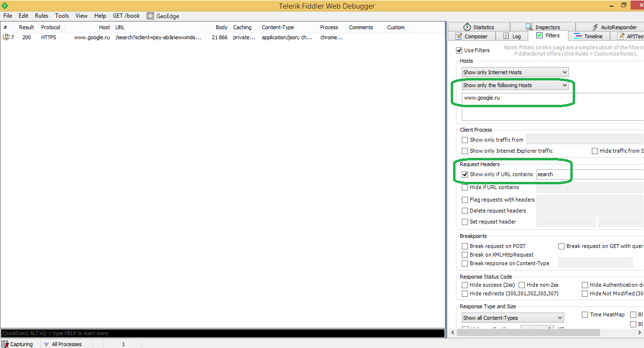644x348 pixels.
Task: Sort sessions by Protocol column header
Action: 52,27
